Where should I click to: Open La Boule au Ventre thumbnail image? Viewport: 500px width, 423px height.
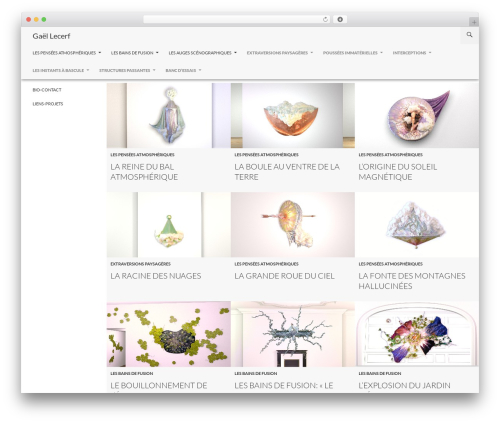click(x=293, y=115)
